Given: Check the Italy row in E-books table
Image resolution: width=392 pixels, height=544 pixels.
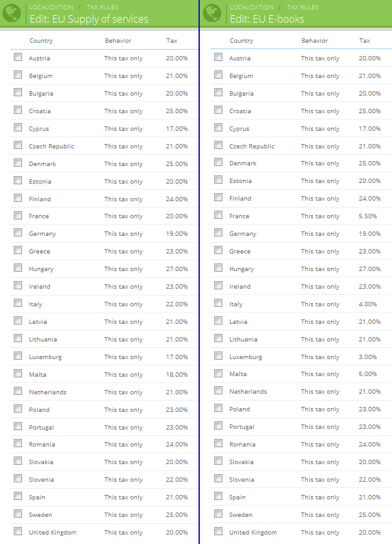Looking at the screenshot, I should point(219,303).
